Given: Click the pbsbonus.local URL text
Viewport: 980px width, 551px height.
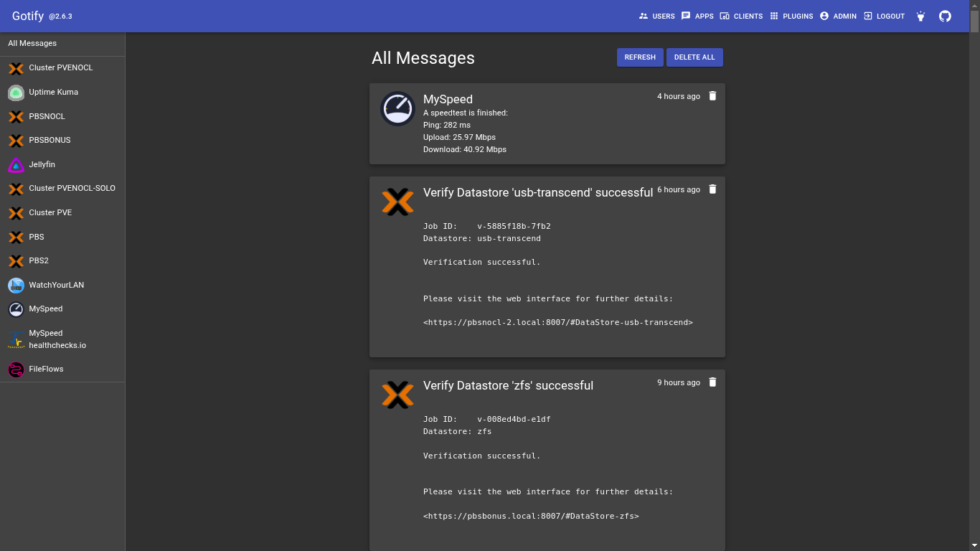Looking at the screenshot, I should [531, 516].
